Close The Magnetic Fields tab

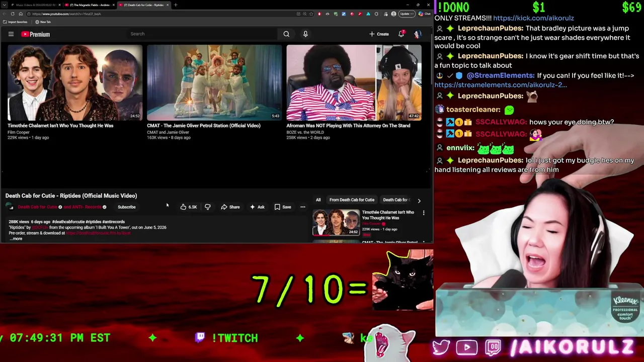114,5
